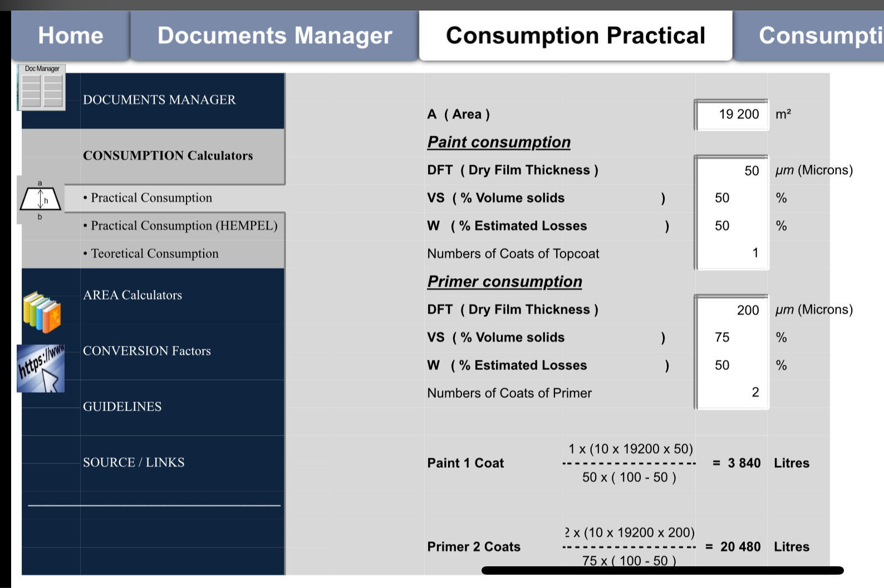Click the Paint consumption heading

pyautogui.click(x=499, y=142)
